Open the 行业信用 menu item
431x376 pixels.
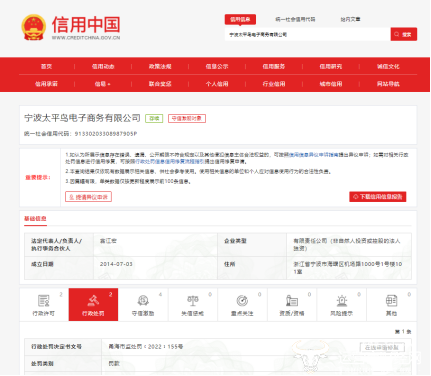click(x=274, y=84)
